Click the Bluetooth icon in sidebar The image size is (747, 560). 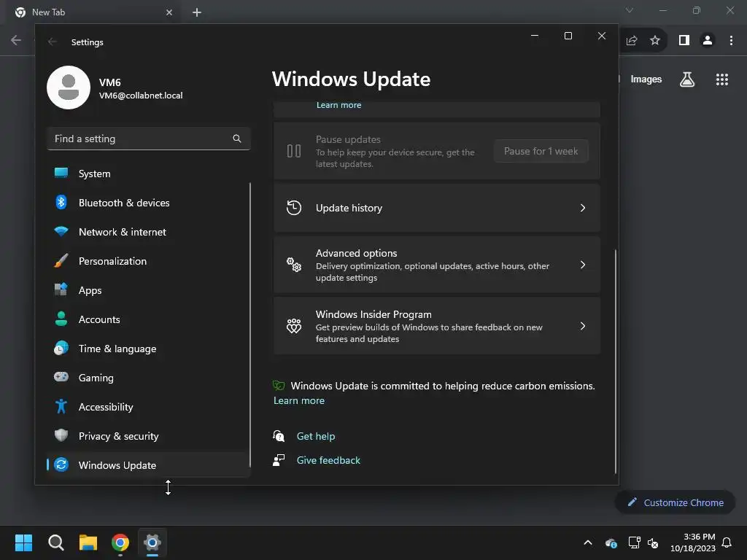click(x=61, y=203)
